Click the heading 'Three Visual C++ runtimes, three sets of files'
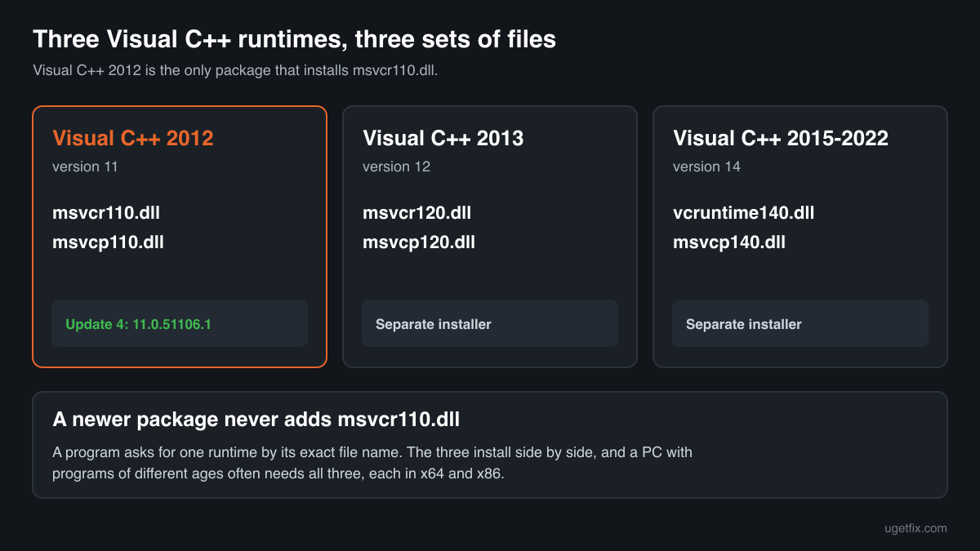This screenshot has width=980, height=551. pyautogui.click(x=295, y=38)
